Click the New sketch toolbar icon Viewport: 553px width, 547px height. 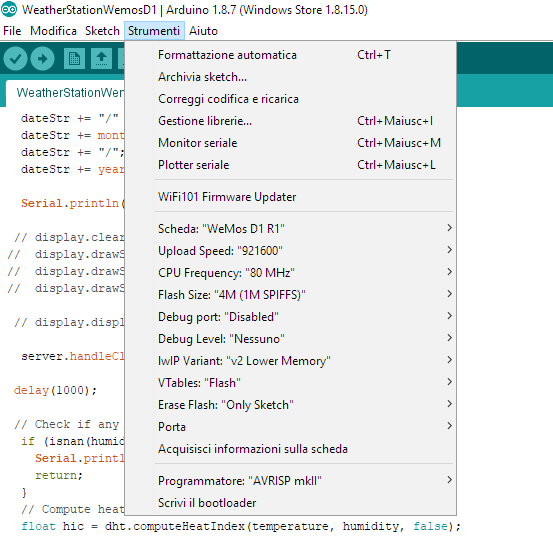[74, 59]
